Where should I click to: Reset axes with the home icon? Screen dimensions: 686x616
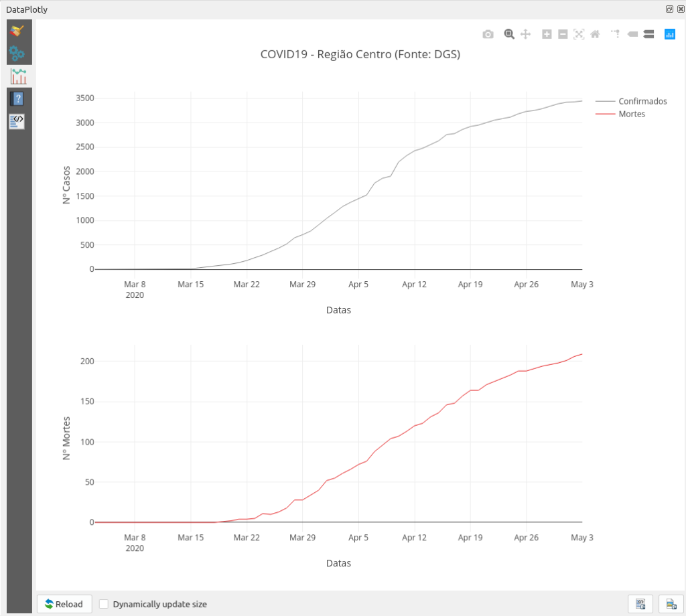pyautogui.click(x=595, y=34)
